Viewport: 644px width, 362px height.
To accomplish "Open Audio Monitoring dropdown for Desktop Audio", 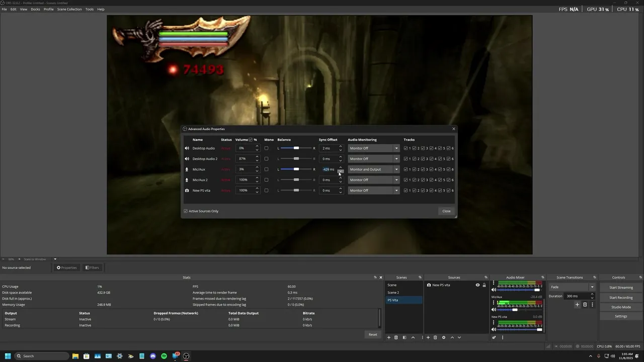I will [x=374, y=148].
